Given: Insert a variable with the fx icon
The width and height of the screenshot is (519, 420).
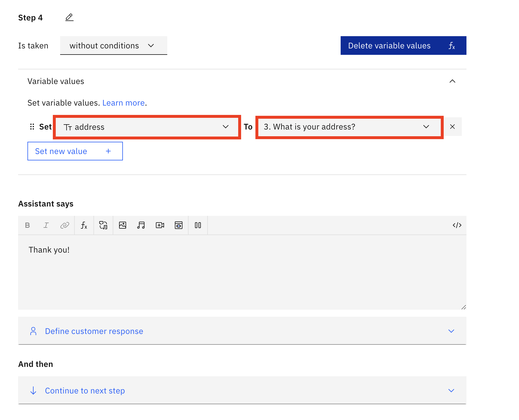Looking at the screenshot, I should click(84, 225).
